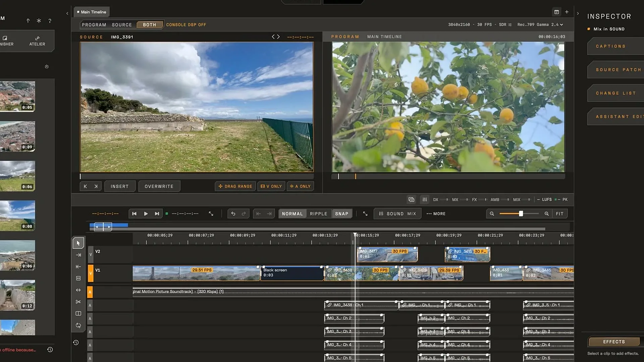
Task: Switch to RIPPLE edit mode
Action: point(318,214)
